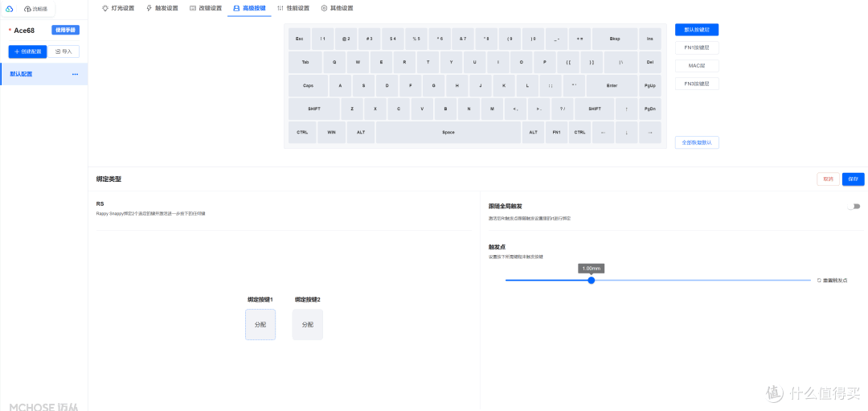Viewport: 868px width, 411px height.
Task: Select the Bksp key
Action: click(615, 39)
